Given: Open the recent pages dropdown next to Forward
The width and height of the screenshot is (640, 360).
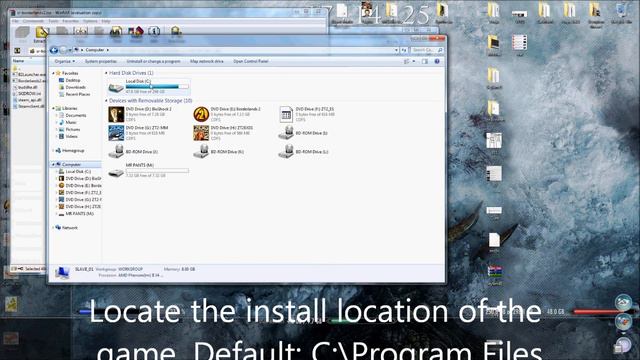Looking at the screenshot, I should (70, 50).
